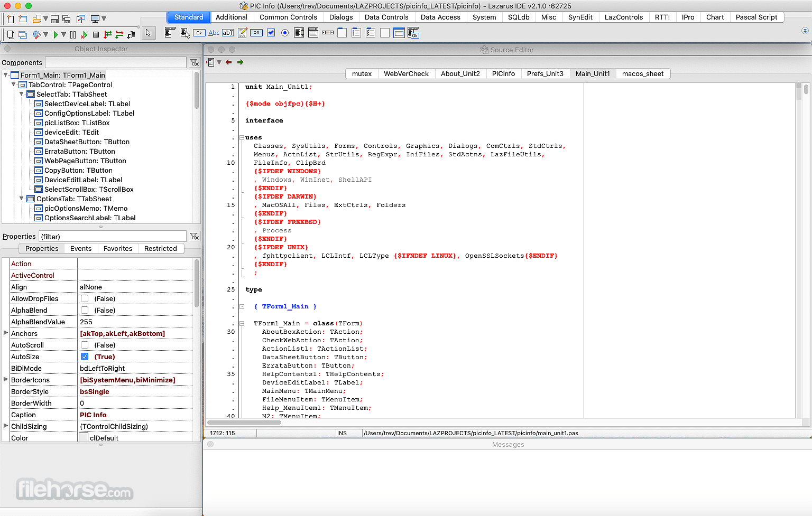The height and width of the screenshot is (516, 812).
Task: Expand the BorderIcons property
Action: click(6, 380)
